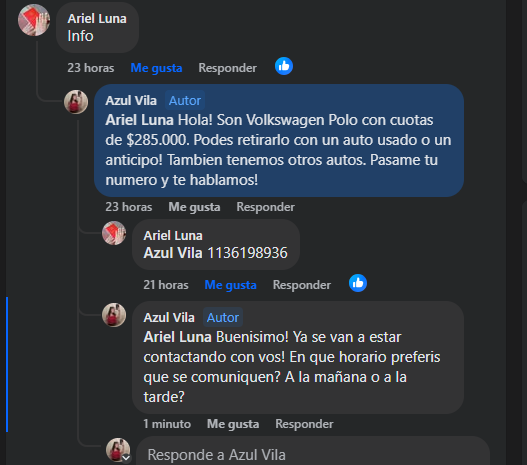Image resolution: width=527 pixels, height=465 pixels.
Task: Click the like reaction icon under the phone number reply
Action: (358, 283)
